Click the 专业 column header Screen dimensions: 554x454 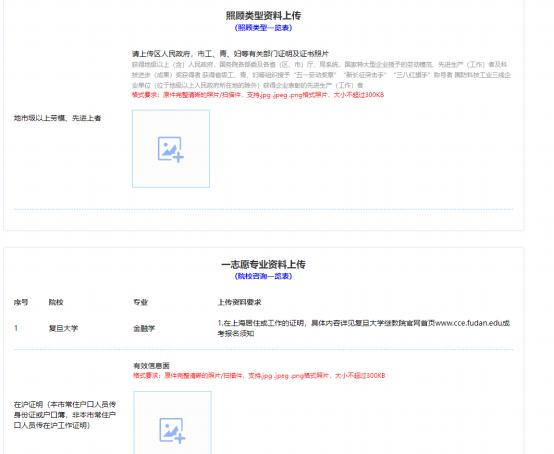140,302
